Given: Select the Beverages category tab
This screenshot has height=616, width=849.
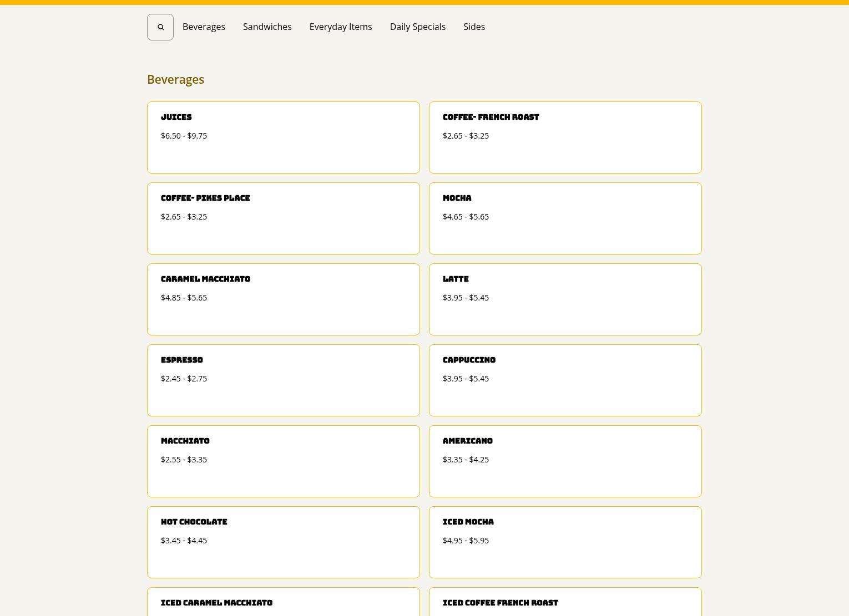Looking at the screenshot, I should [204, 27].
